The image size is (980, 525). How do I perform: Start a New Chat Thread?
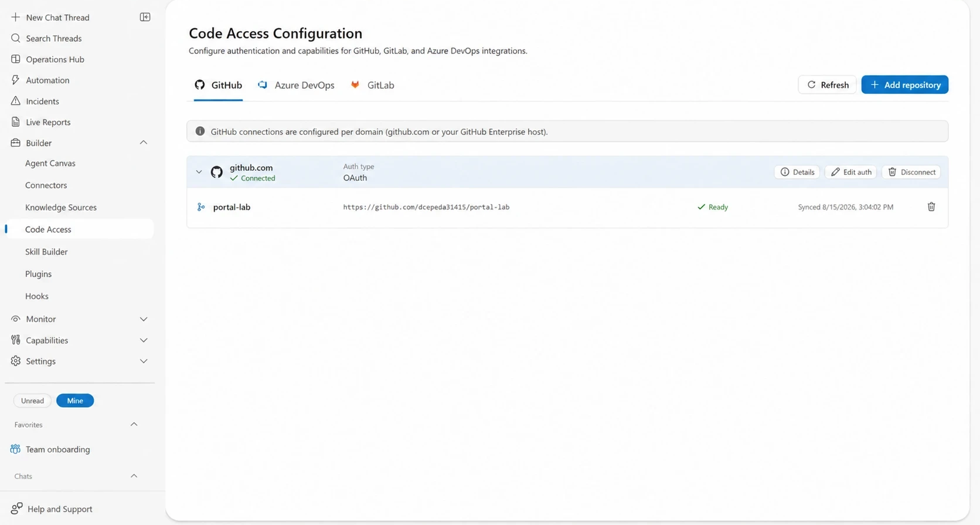point(57,18)
